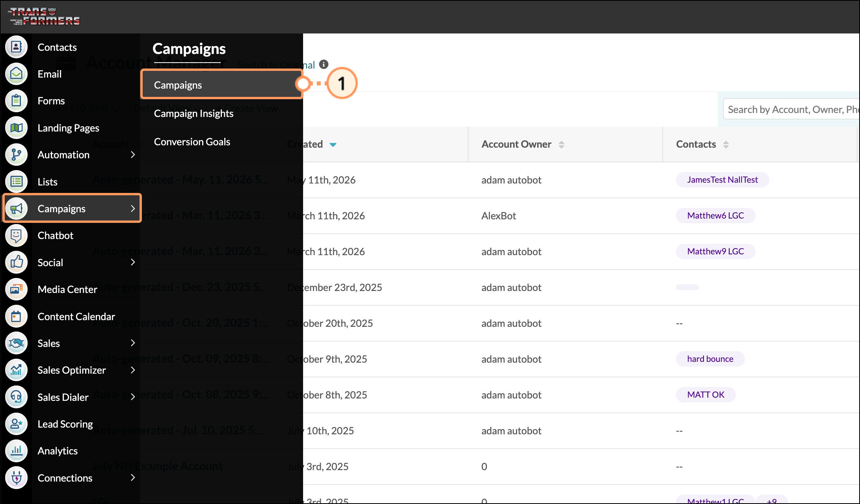
Task: Open the Media Center icon
Action: 16,289
